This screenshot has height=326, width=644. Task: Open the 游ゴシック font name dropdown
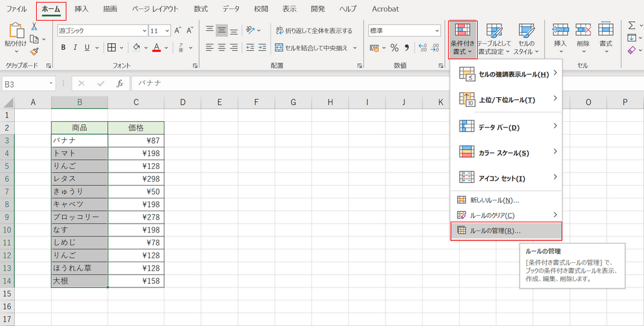coord(144,31)
